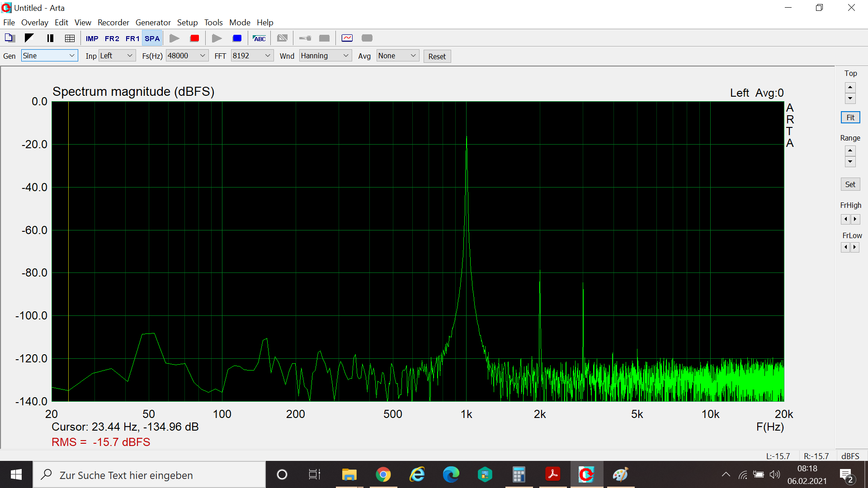868x488 pixels.
Task: Click FrLow right arrow
Action: [855, 247]
